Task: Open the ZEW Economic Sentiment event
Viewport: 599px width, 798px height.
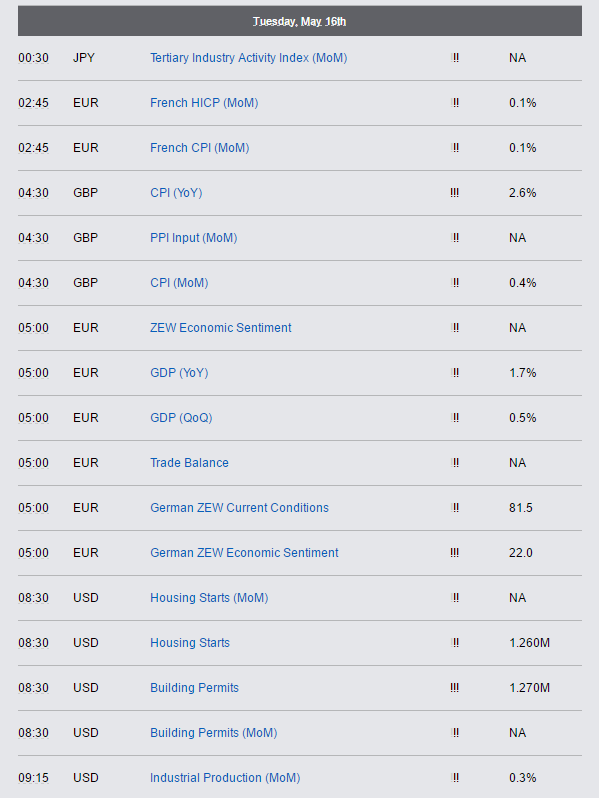Action: (x=220, y=328)
